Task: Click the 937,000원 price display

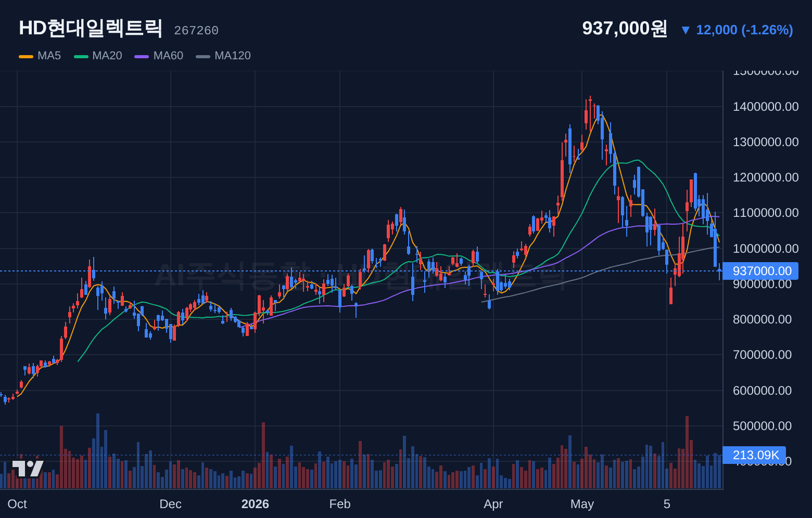Action: [x=625, y=28]
